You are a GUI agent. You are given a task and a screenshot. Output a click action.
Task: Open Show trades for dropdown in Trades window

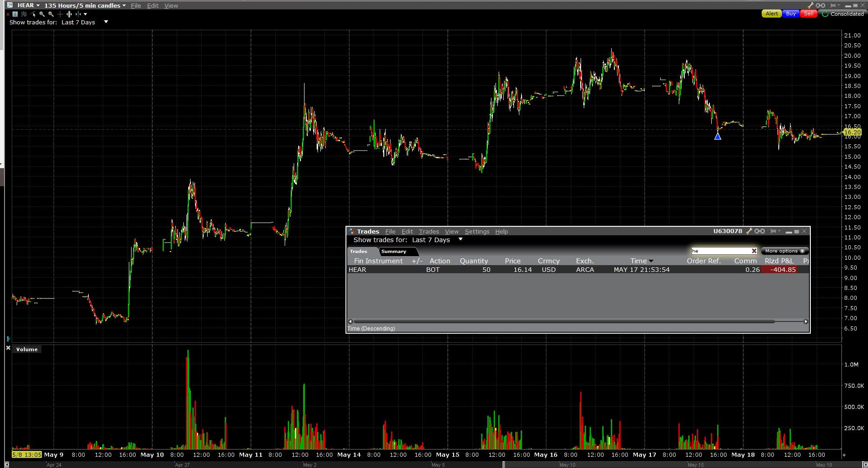coord(460,239)
